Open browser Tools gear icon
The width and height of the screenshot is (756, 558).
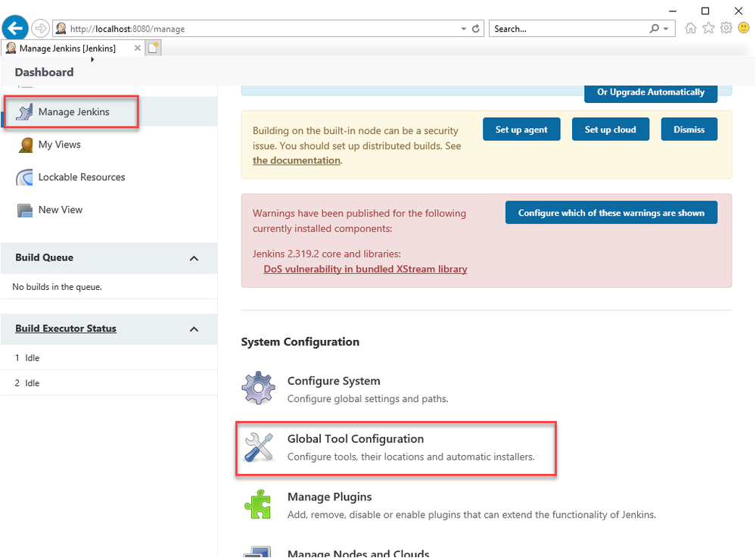point(726,28)
